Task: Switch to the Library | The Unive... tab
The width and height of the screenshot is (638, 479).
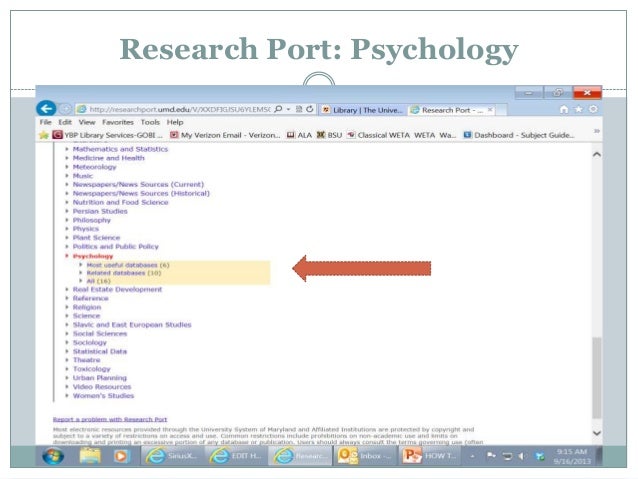Action: click(362, 110)
